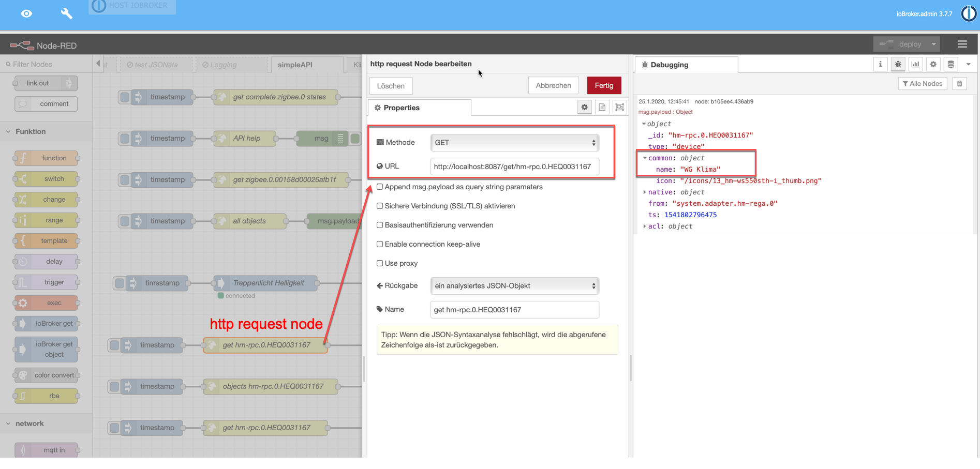Open the configuration nodes gear icon in sidebar
980x469 pixels.
[x=933, y=64]
